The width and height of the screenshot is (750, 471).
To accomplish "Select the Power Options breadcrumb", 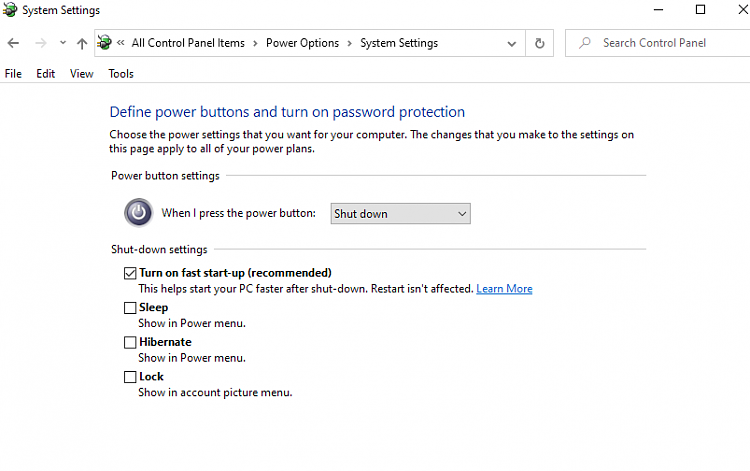I will pos(302,43).
